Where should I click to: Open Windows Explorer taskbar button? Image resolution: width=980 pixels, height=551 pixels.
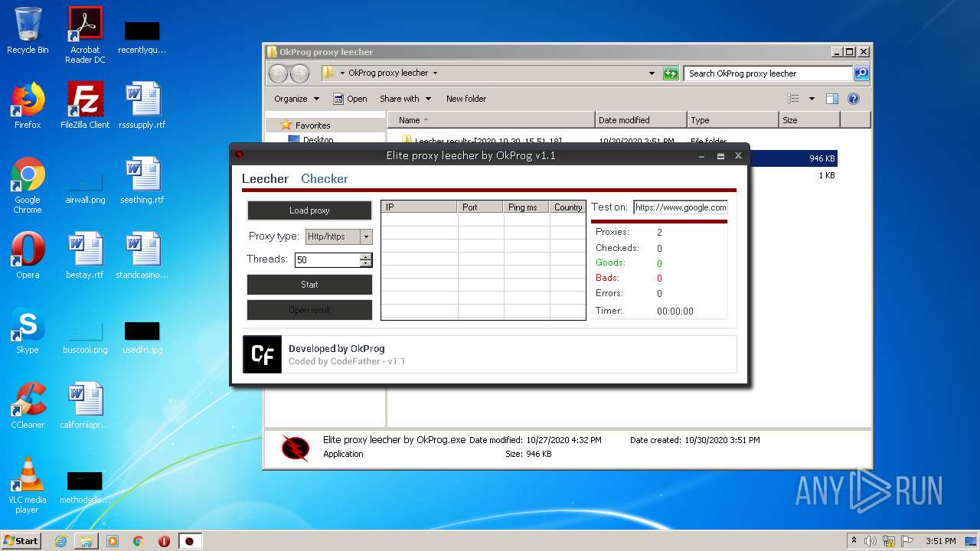87,541
